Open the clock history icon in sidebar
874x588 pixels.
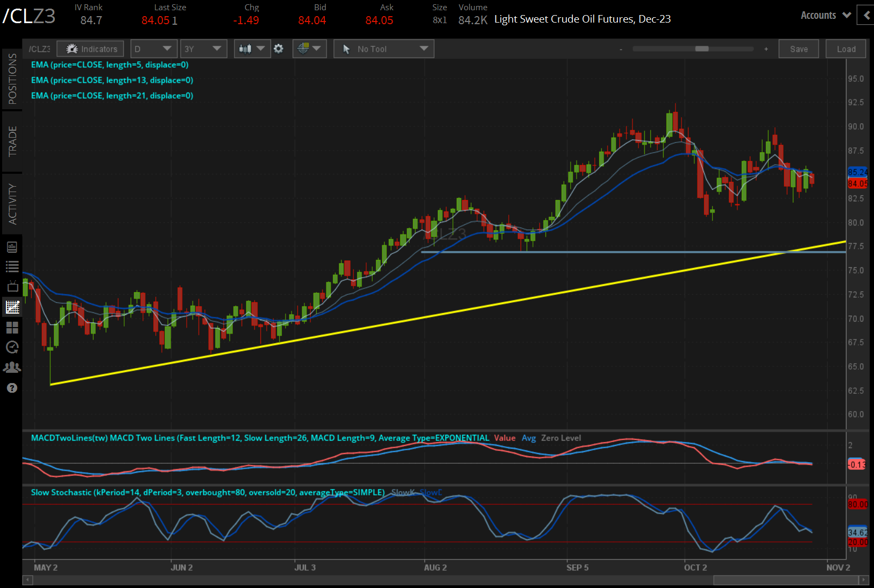point(12,348)
